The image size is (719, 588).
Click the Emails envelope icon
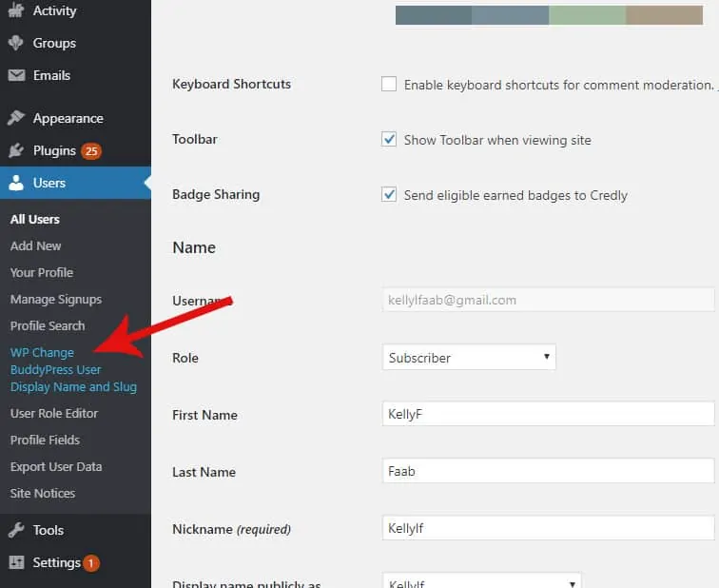coord(16,75)
